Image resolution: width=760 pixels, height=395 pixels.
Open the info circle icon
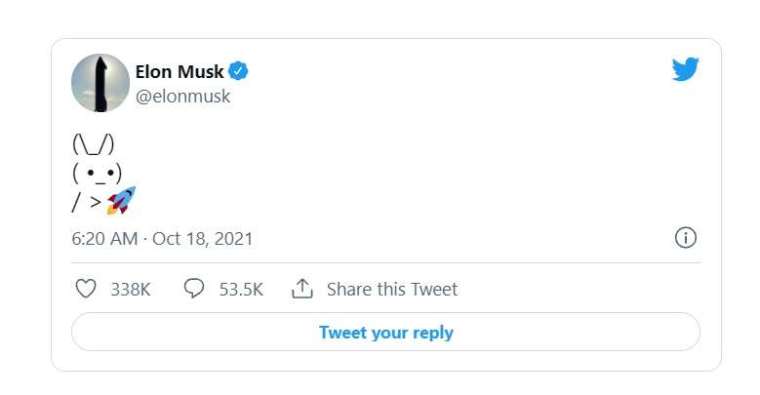[x=685, y=238]
